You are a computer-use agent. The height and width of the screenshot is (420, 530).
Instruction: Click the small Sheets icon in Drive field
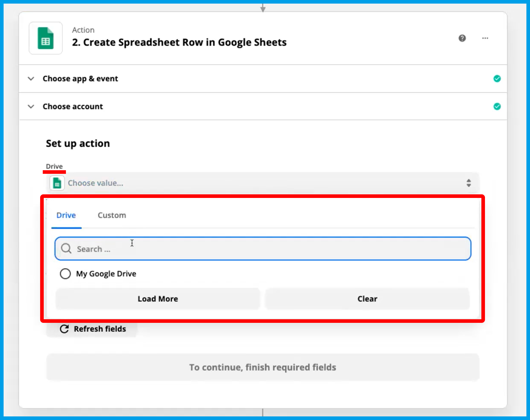pyautogui.click(x=57, y=183)
